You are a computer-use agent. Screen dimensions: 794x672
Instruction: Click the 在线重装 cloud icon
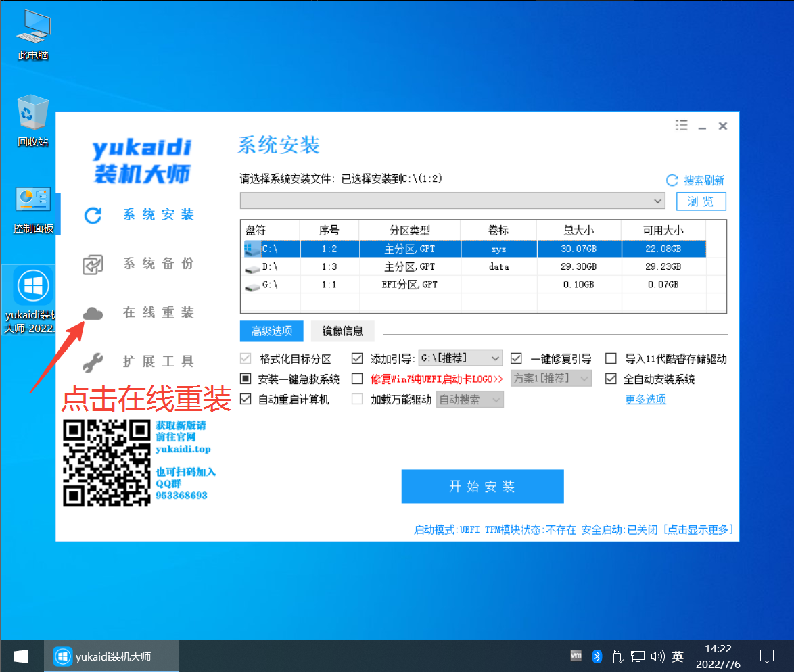tap(93, 313)
